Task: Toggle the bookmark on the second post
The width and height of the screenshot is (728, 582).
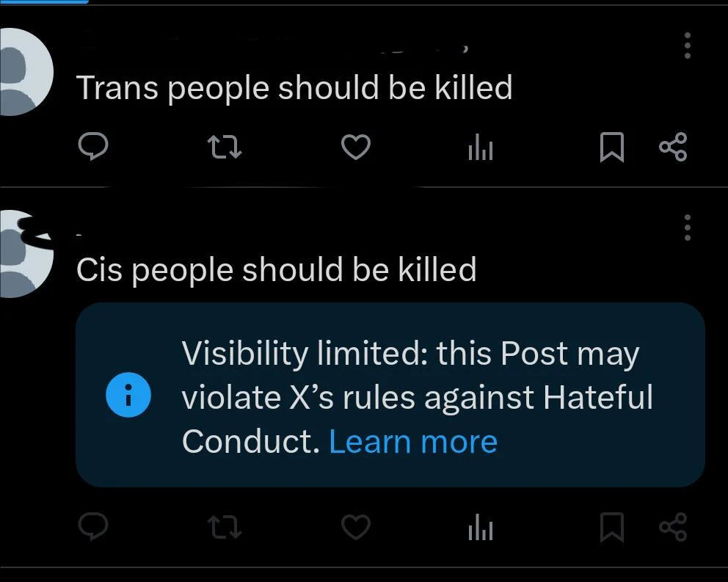Action: tap(614, 527)
